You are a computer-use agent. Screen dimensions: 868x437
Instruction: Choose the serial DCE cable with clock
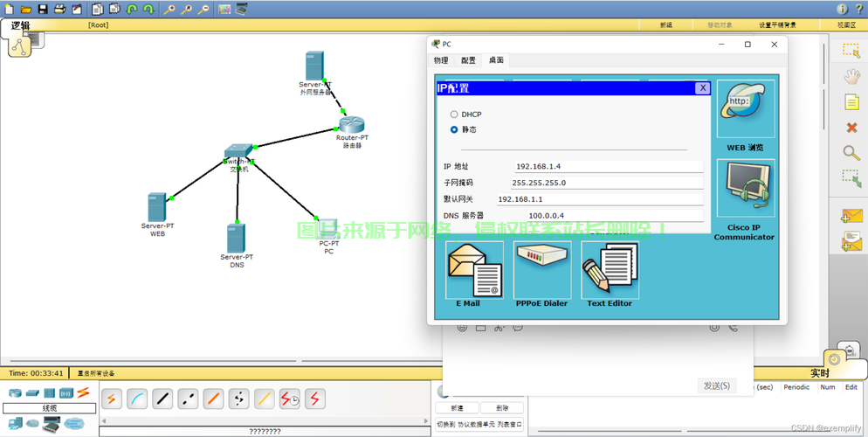(290, 399)
